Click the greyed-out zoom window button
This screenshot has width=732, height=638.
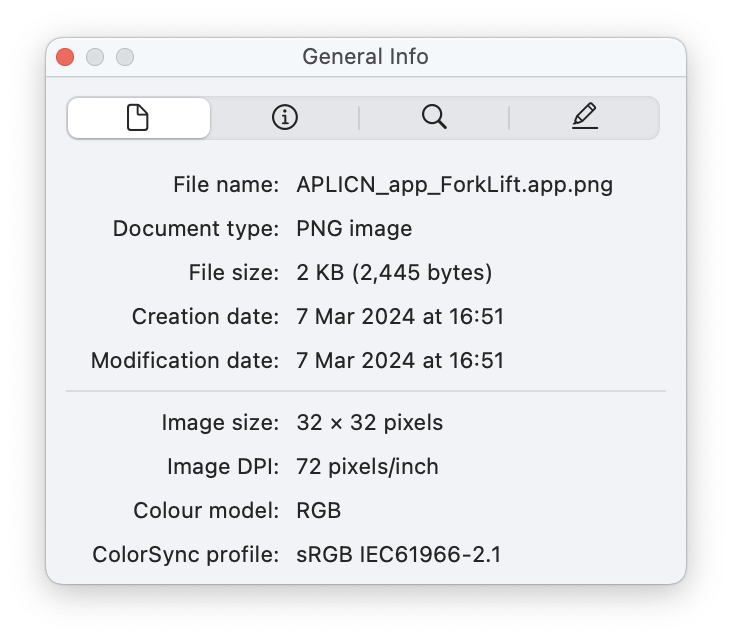click(124, 57)
